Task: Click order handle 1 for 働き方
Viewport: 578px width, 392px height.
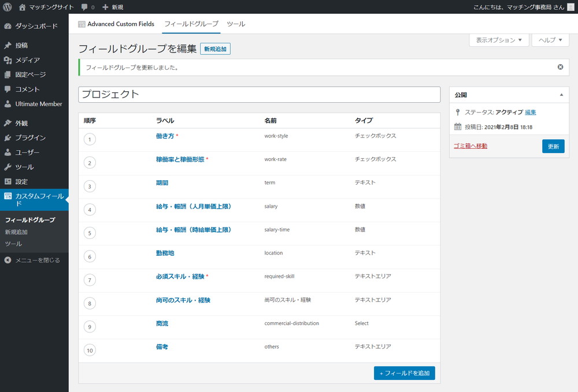Action: point(90,140)
